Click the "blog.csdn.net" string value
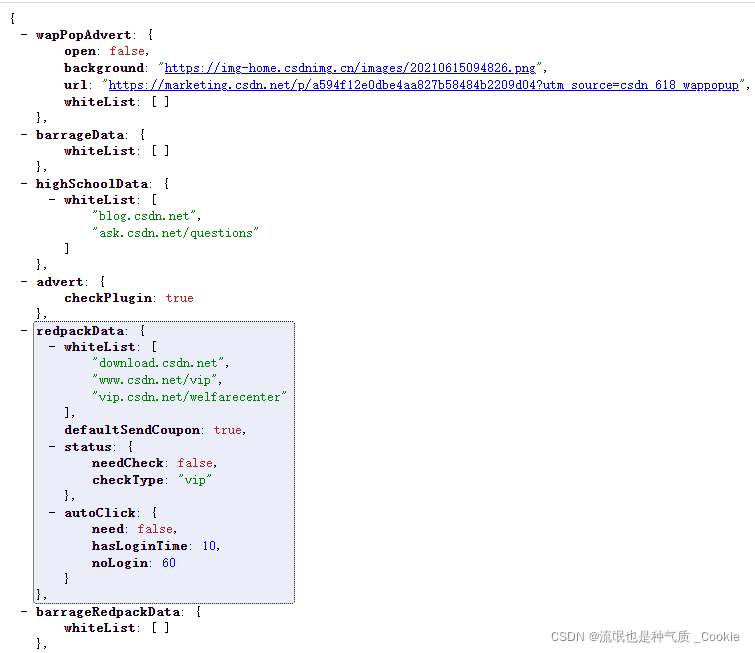The width and height of the screenshot is (755, 653). [144, 216]
